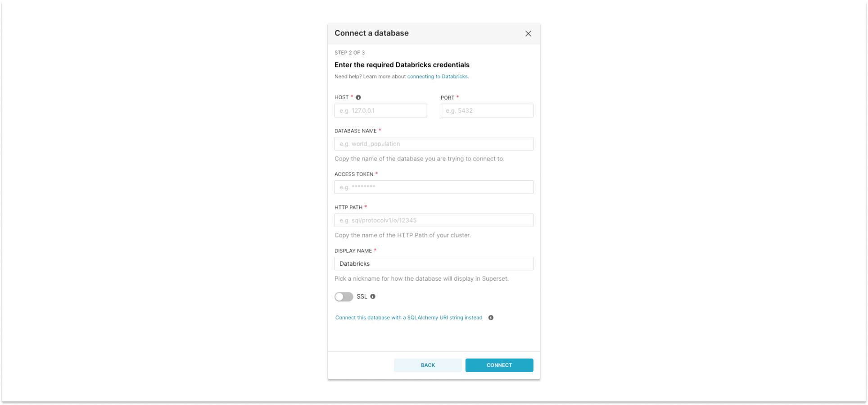
Task: Click the PORT input field
Action: (487, 110)
